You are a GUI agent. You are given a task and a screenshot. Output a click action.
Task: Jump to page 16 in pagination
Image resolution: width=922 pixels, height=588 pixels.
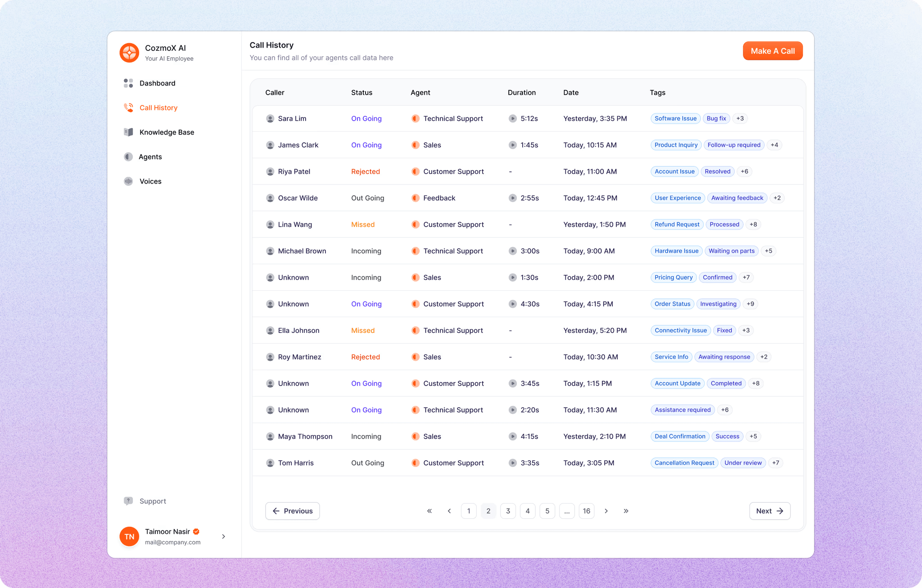[x=587, y=511]
